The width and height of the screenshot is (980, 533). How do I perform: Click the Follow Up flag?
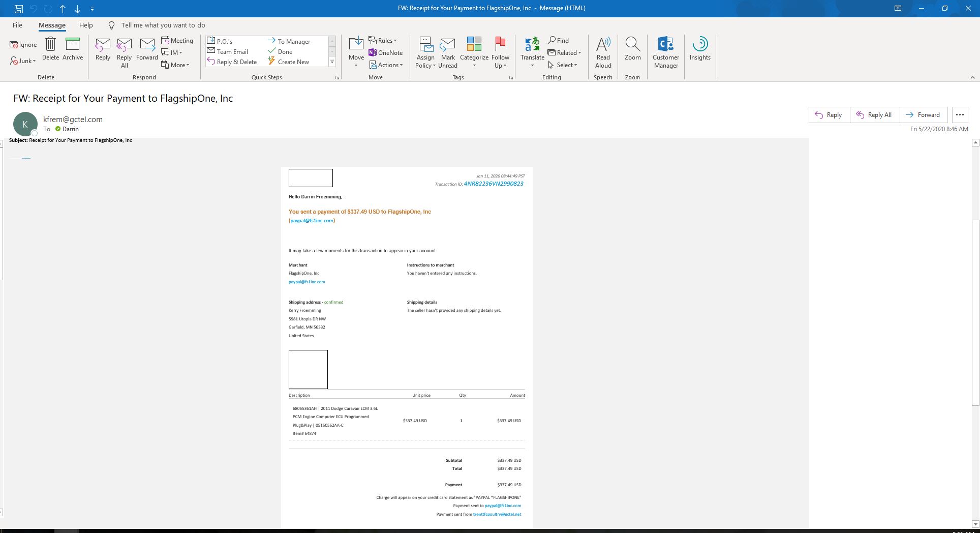[x=500, y=52]
